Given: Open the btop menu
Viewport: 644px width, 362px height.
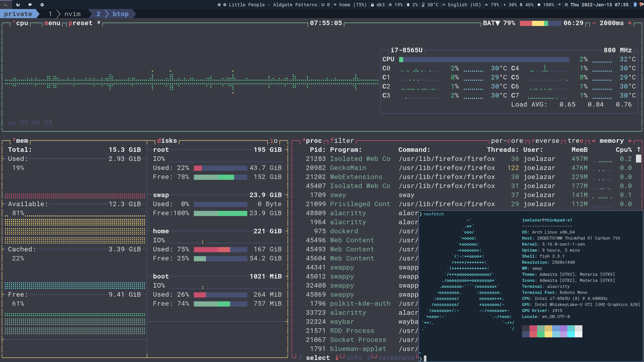Looking at the screenshot, I should click(x=52, y=23).
